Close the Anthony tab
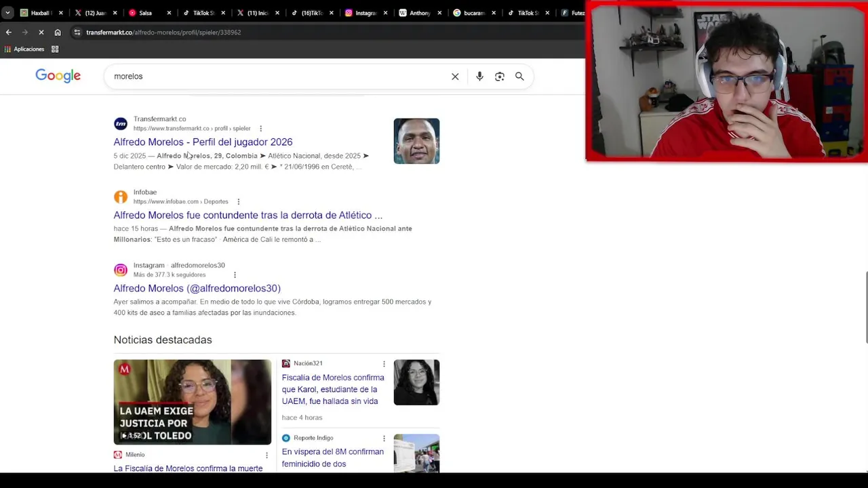 coord(439,13)
